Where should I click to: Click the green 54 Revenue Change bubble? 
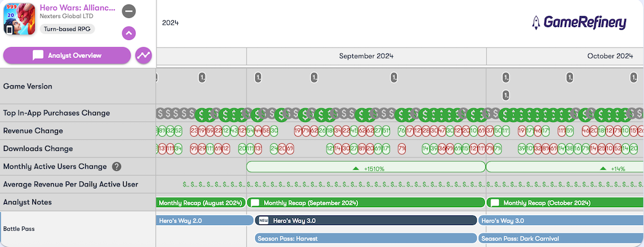[x=250, y=131]
